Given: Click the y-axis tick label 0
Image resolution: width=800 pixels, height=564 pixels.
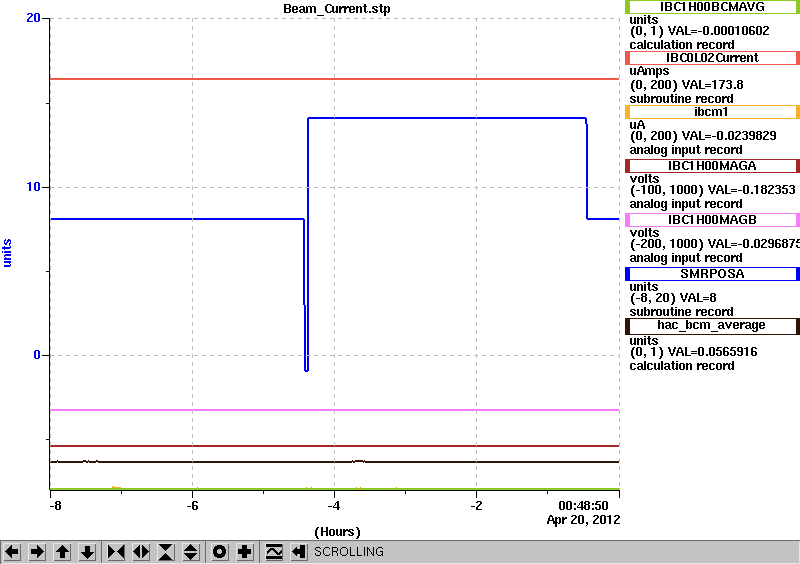Looking at the screenshot, I should pos(37,355).
